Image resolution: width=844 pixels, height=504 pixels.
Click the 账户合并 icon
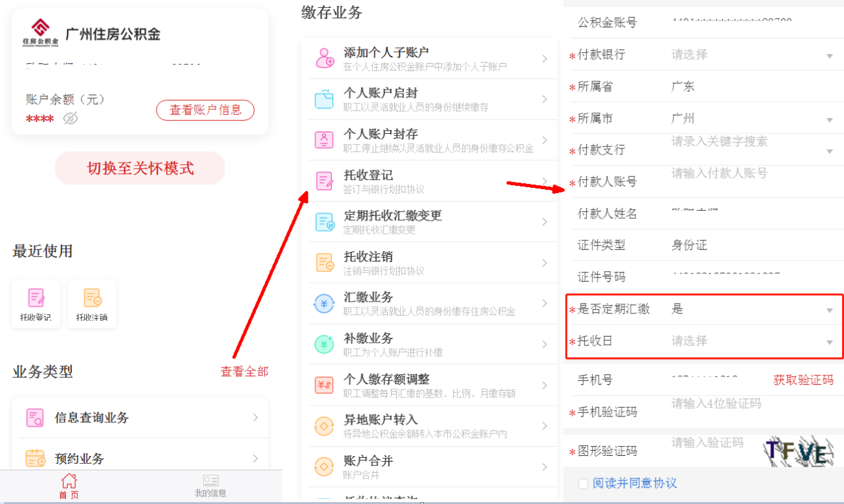click(324, 466)
